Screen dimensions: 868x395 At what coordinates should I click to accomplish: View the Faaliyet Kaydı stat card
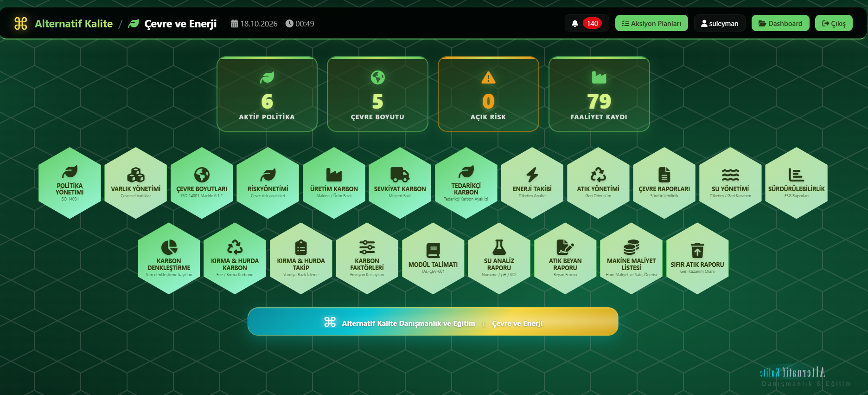click(599, 94)
